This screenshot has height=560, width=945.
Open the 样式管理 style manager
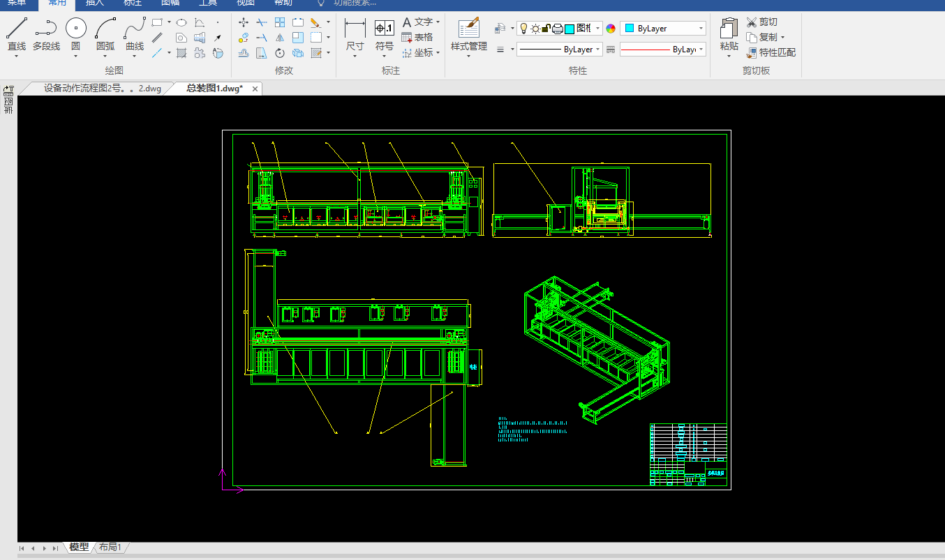pos(468,29)
